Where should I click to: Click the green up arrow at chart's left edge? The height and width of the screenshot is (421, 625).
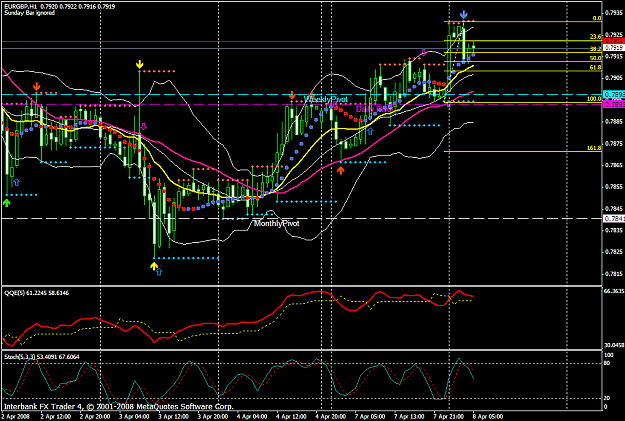tap(6, 203)
